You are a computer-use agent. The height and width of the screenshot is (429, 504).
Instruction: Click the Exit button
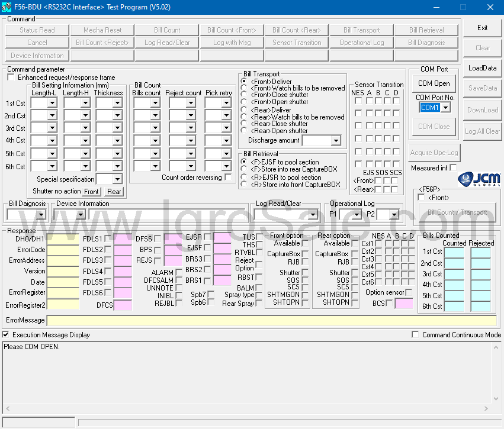[x=482, y=28]
